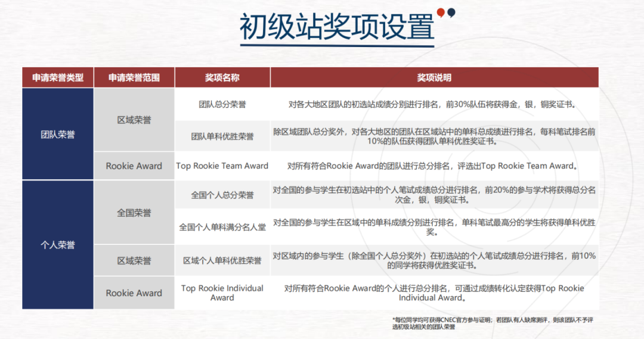Select the 个人荣誉 category cell
Image resolution: width=644 pixels, height=339 pixels.
pos(58,245)
